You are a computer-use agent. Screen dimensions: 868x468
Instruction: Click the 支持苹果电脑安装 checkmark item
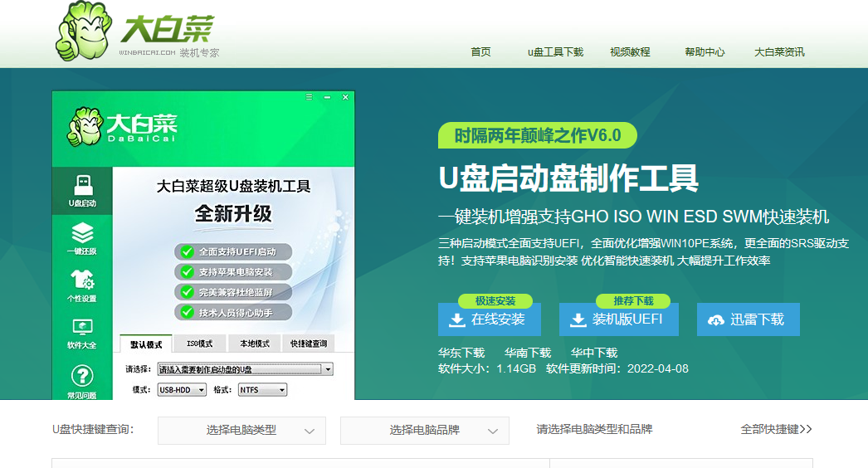(x=236, y=271)
